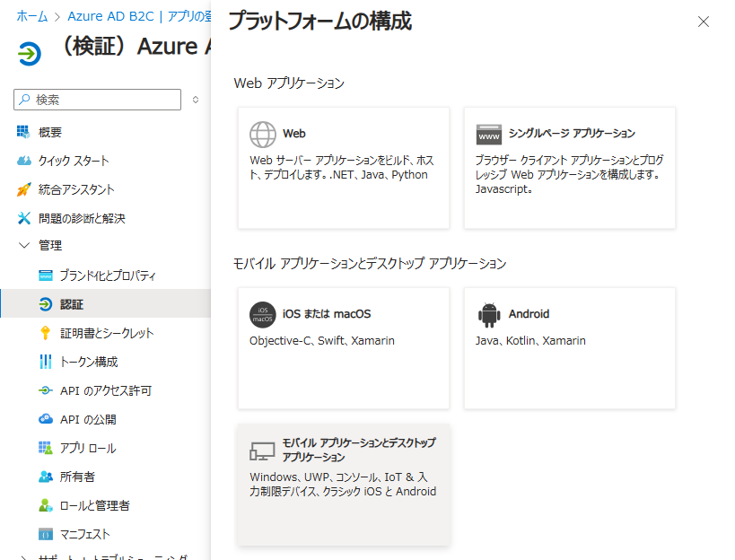Viewport: 735px width, 560px height.
Task: Click the 管理 section label
Action: [50, 245]
